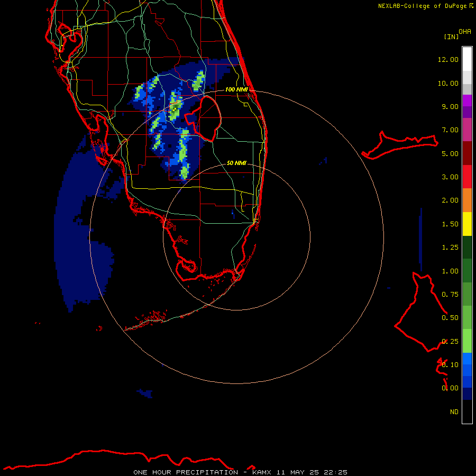Click the ND legend label

pos(454,412)
